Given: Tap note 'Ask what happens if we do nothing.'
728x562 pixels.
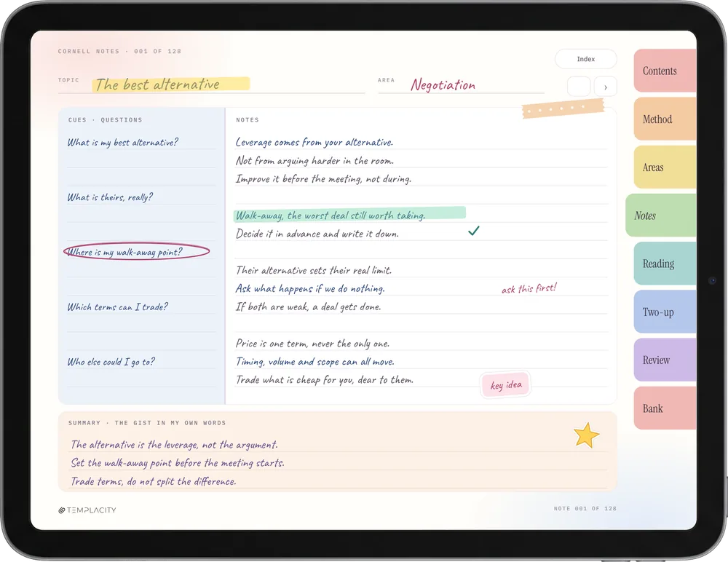Looking at the screenshot, I should (310, 288).
